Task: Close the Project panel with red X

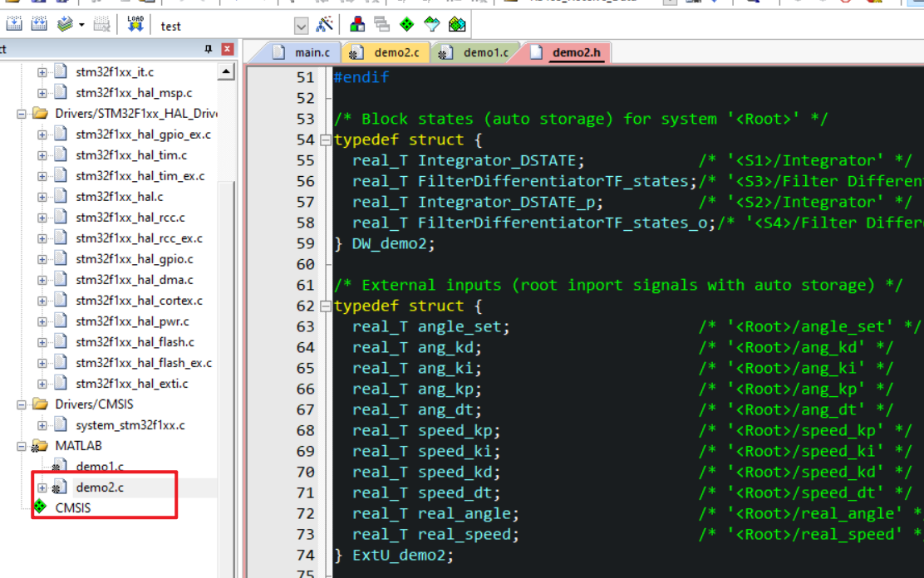Action: (227, 49)
